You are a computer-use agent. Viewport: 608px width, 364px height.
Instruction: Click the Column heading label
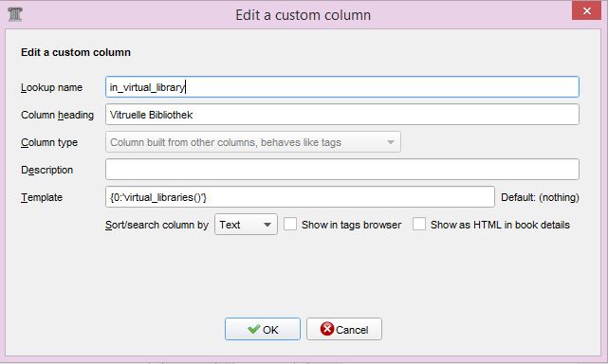pyautogui.click(x=58, y=115)
